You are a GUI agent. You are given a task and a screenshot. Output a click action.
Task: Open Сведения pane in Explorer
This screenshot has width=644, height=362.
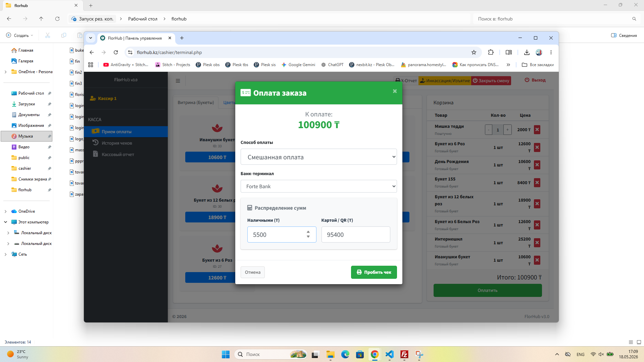624,35
